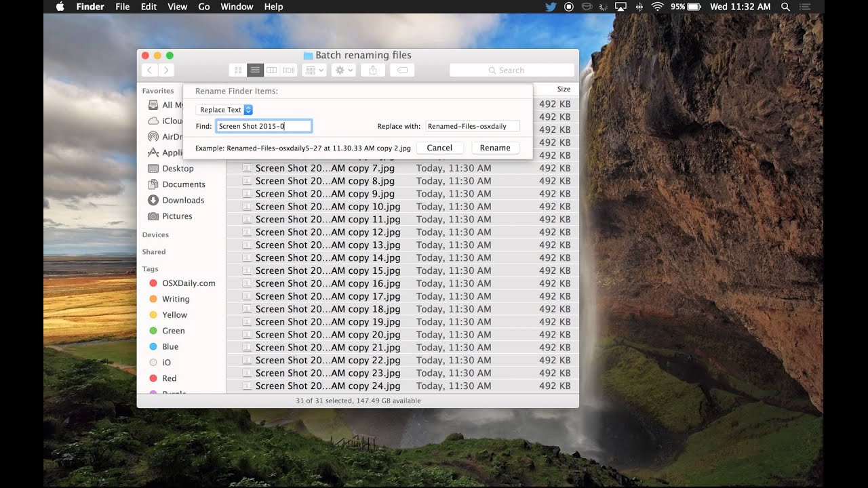This screenshot has height=488, width=868.
Task: Click the Shared sidebar section header
Action: (x=154, y=252)
